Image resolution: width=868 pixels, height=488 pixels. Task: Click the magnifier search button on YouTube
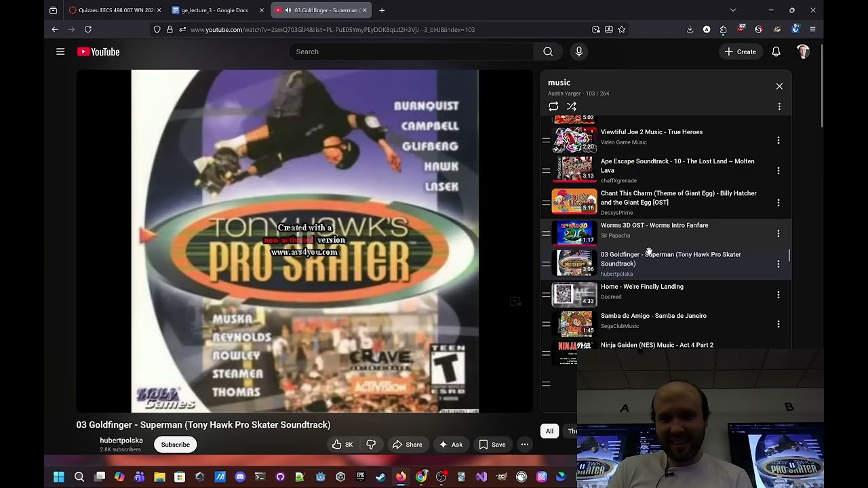[548, 52]
